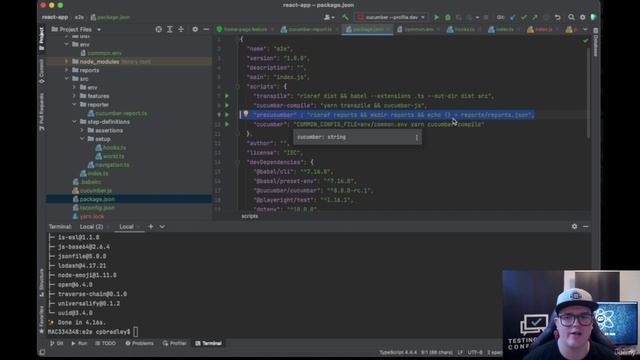Expand the node_modules folder
This screenshot has width=640, height=360.
67,62
